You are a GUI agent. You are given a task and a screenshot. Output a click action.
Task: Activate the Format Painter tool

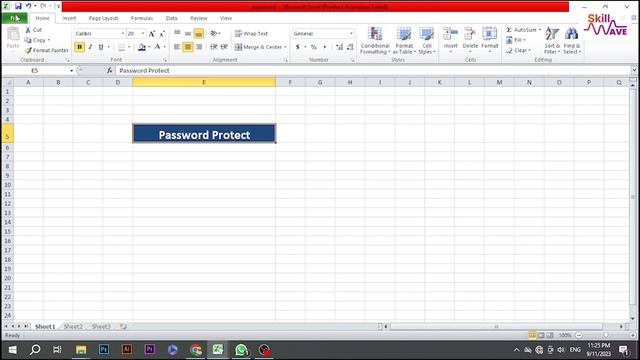point(46,50)
